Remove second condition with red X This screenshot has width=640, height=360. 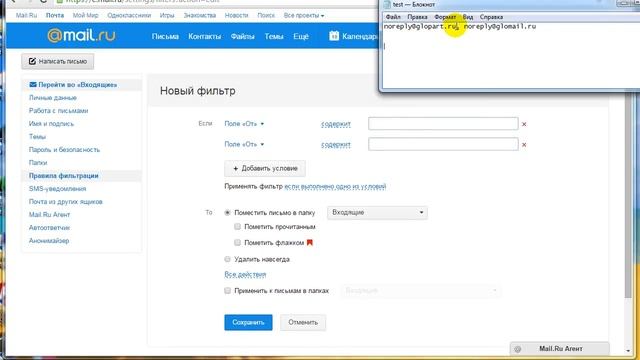coord(524,145)
